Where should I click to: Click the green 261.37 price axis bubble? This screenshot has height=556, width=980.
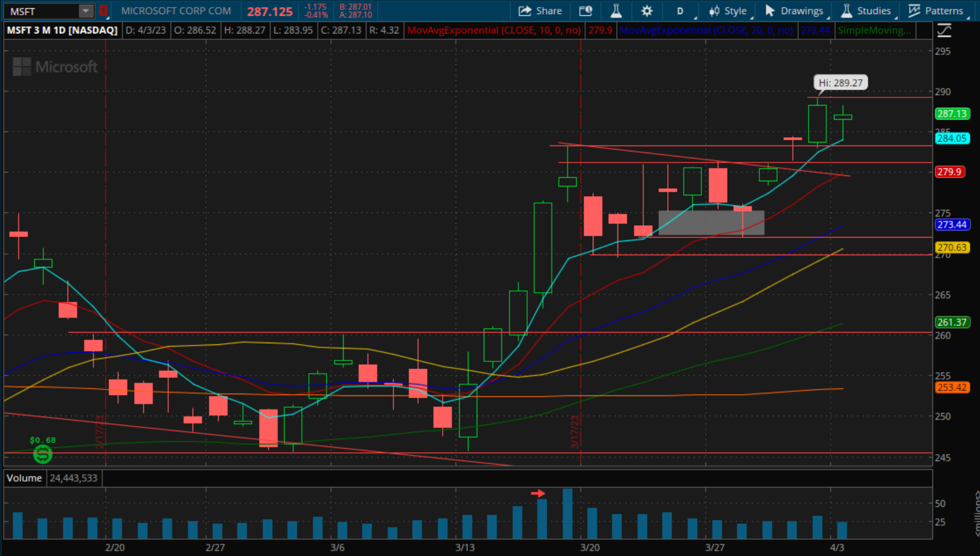pyautogui.click(x=952, y=322)
